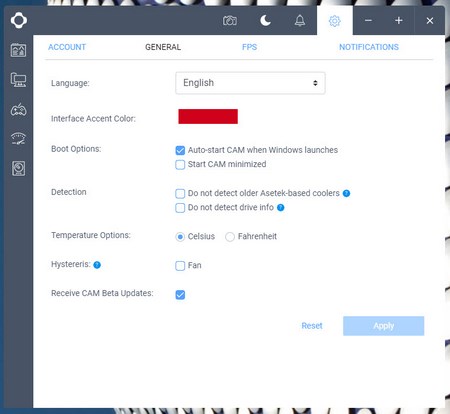
Task: Open the notifications bell icon
Action: (x=300, y=20)
